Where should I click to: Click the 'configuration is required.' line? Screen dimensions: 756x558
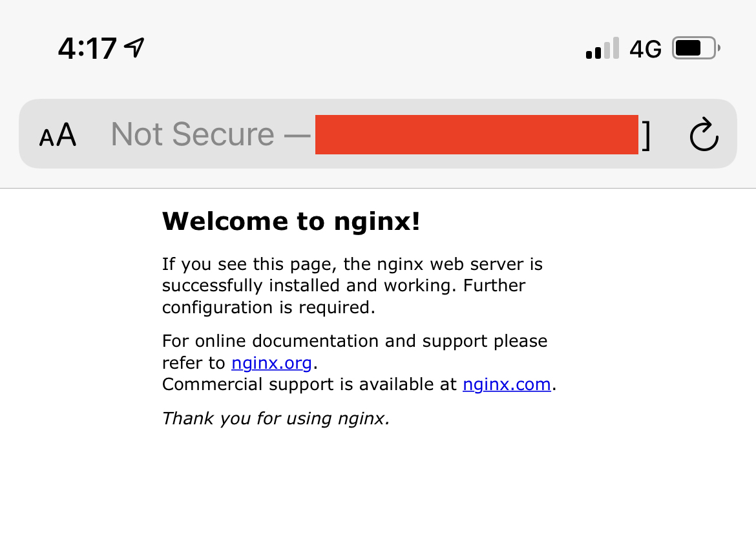click(269, 307)
